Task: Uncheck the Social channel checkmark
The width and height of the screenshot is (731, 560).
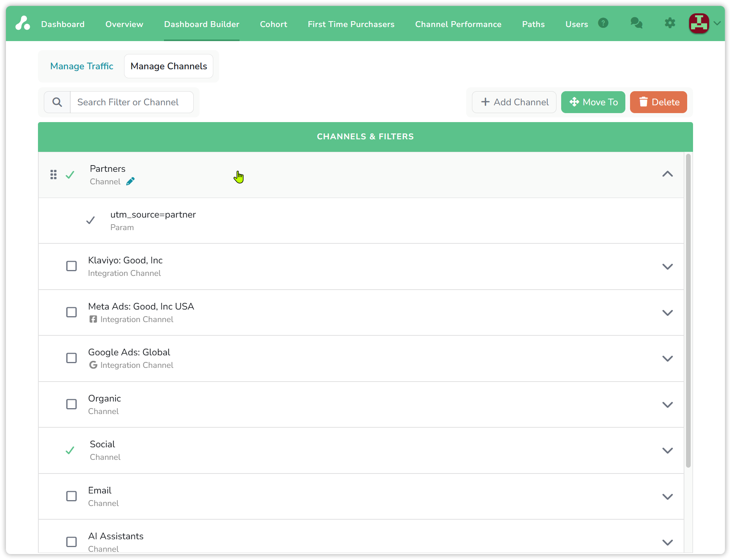Action: pyautogui.click(x=70, y=450)
